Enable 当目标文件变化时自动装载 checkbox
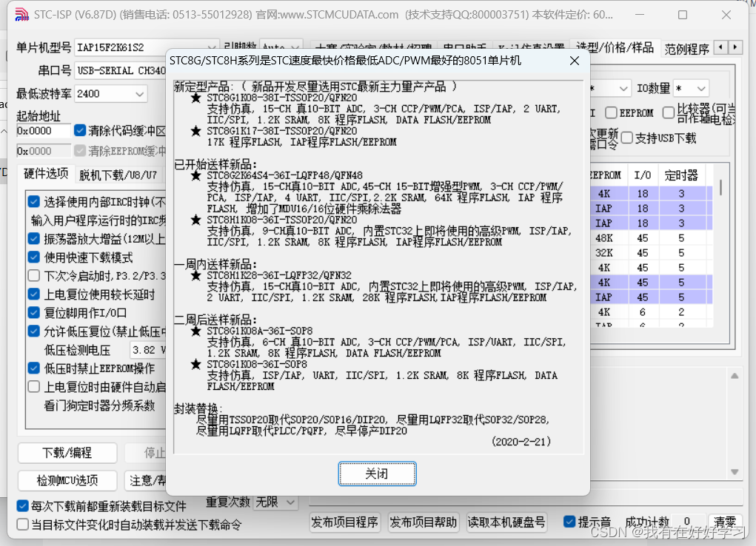Viewport: 756px width, 546px height. pyautogui.click(x=22, y=525)
